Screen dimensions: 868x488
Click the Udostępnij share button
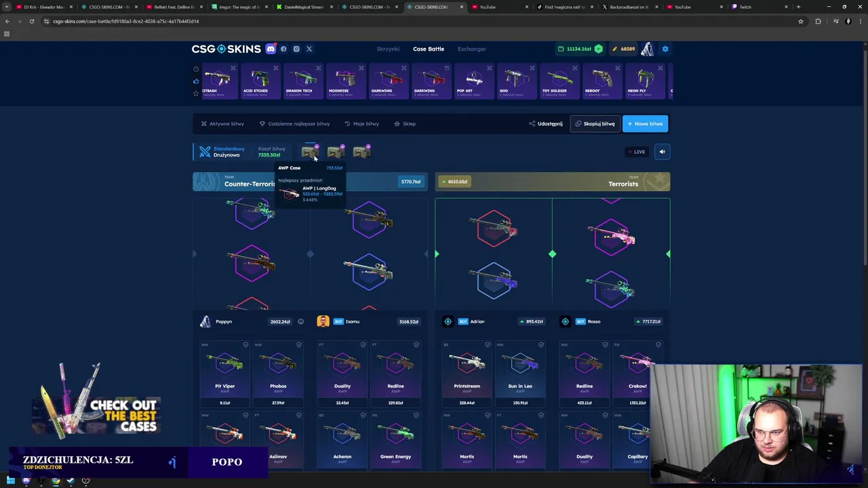coord(546,123)
